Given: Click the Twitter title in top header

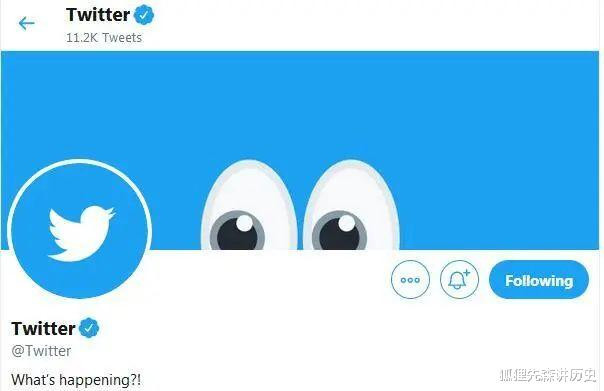Looking at the screenshot, I should point(98,15).
